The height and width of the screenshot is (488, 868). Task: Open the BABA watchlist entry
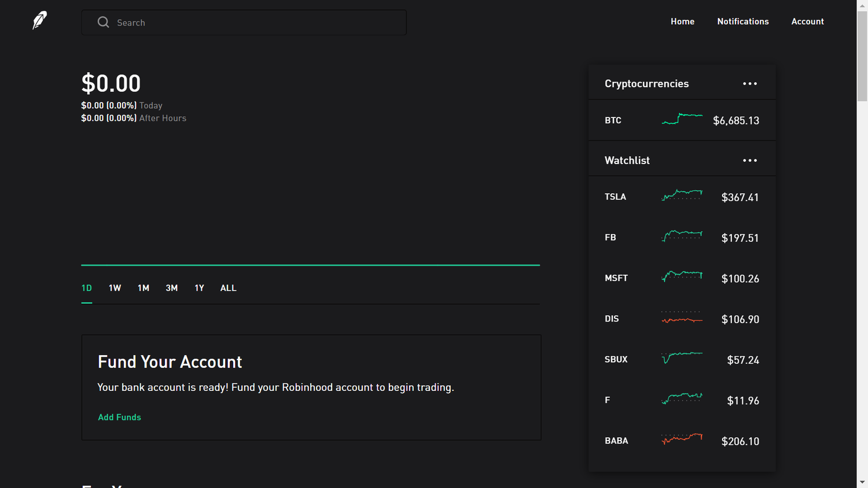[682, 441]
